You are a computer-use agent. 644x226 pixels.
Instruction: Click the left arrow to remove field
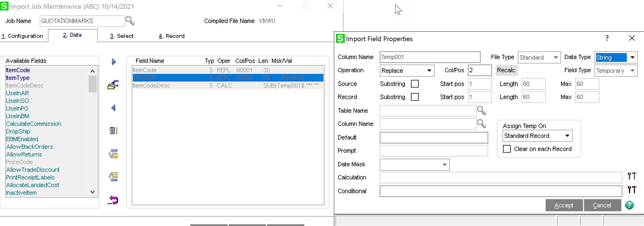[114, 108]
